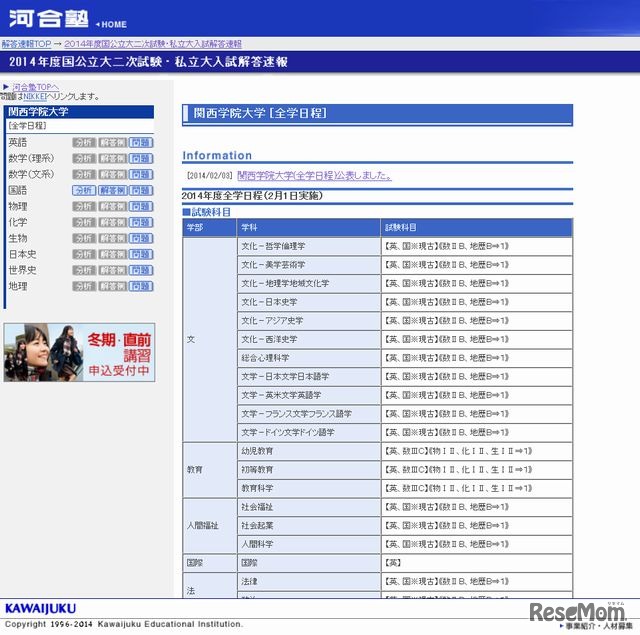Open the 問題 button for 生物

(x=141, y=238)
